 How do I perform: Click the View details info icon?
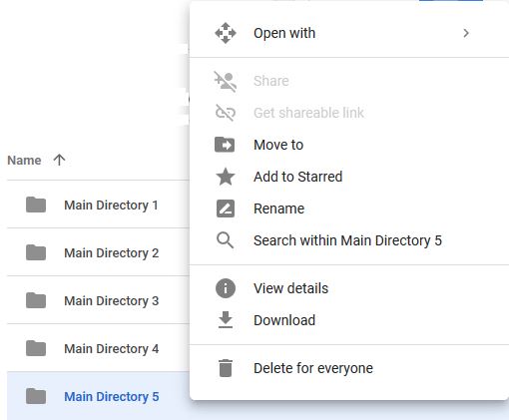226,288
